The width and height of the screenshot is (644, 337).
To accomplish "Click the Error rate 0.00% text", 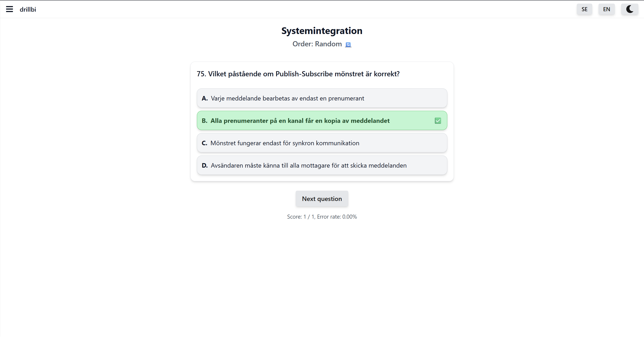I will click(337, 217).
